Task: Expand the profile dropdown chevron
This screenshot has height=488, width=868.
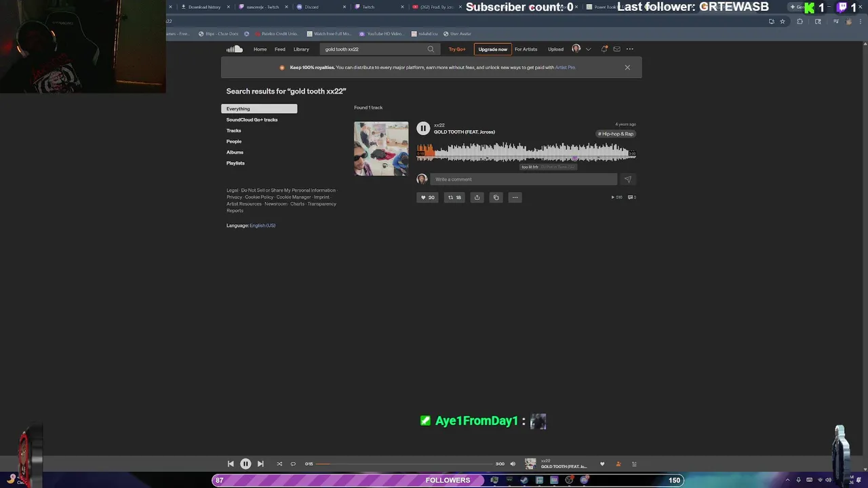Action: click(x=588, y=49)
